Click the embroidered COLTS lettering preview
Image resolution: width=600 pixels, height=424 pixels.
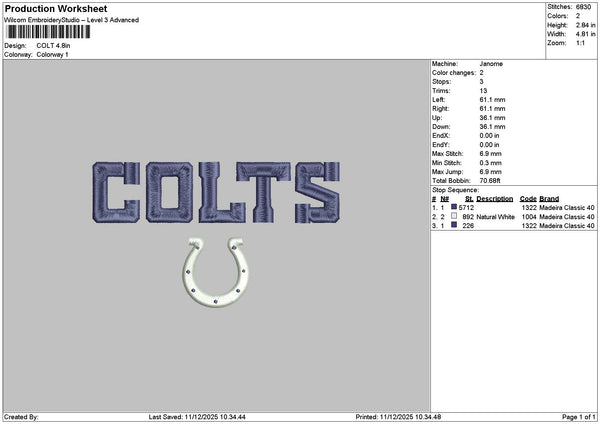point(216,192)
